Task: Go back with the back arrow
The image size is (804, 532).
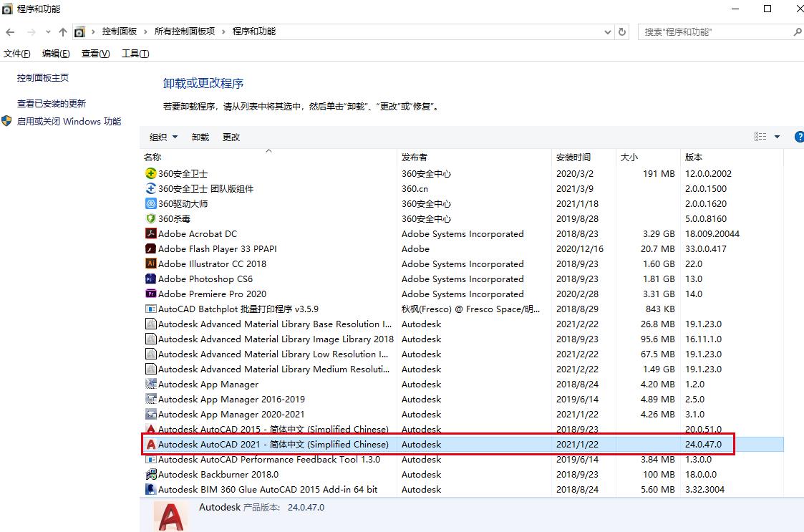Action: [10, 32]
